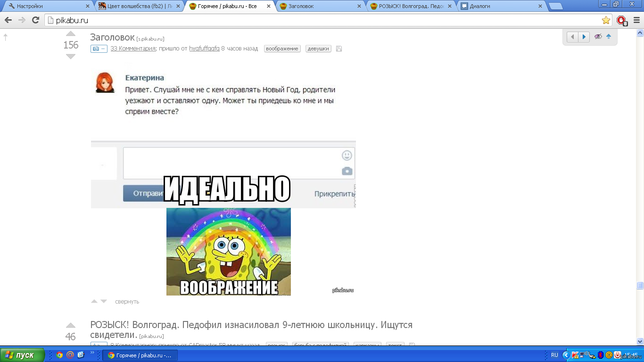Image resolution: width=644 pixels, height=362 pixels.
Task: Click small up arrow beside свернуть
Action: point(94,301)
